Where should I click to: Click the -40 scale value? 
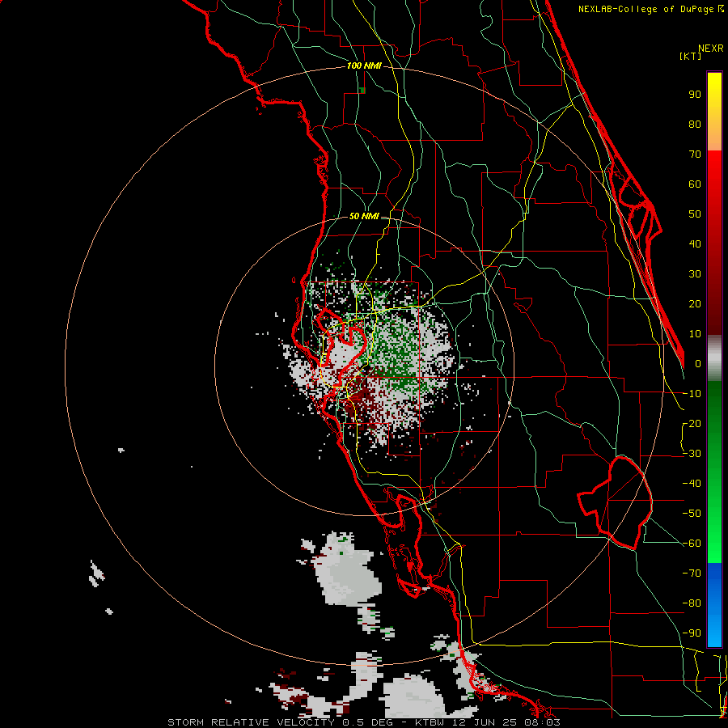tap(692, 484)
